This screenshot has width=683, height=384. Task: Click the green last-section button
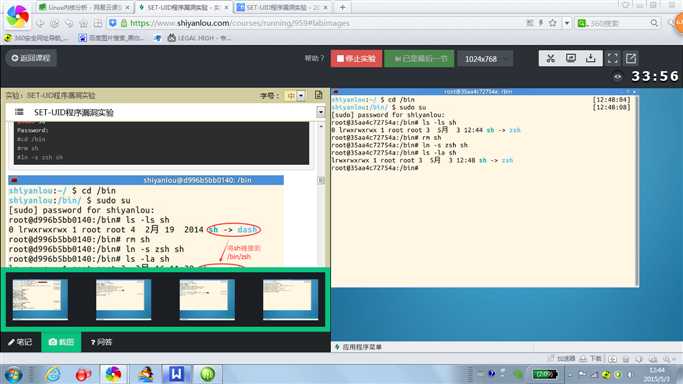pos(419,58)
